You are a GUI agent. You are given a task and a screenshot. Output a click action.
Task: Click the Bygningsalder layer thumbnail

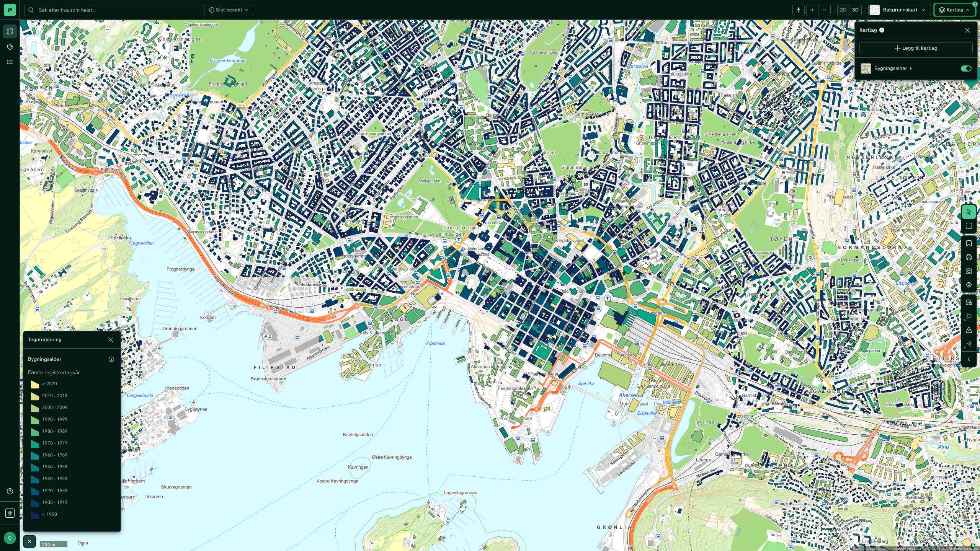pos(866,68)
